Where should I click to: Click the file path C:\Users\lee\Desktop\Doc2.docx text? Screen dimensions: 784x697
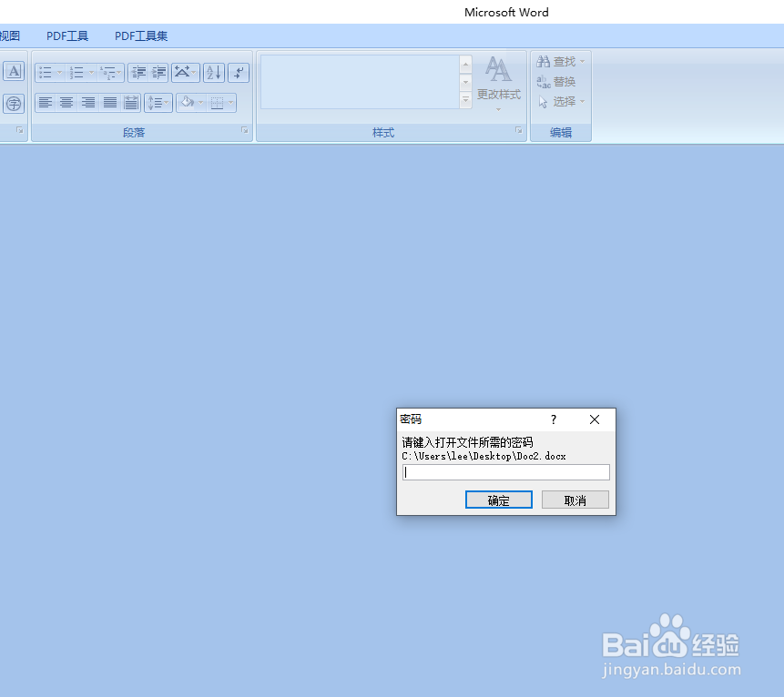point(484,456)
